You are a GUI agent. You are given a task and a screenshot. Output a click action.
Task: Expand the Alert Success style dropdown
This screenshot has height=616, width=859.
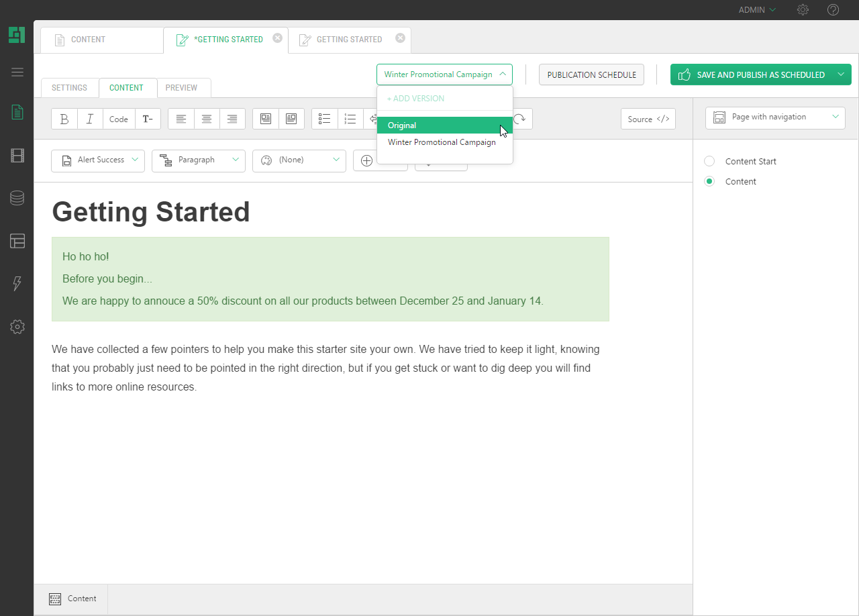[98, 160]
